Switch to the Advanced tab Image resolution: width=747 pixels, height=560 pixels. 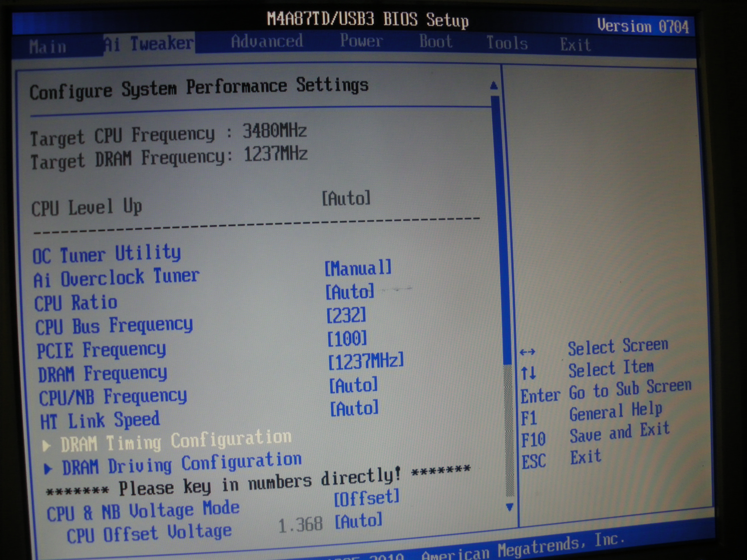coord(267,41)
